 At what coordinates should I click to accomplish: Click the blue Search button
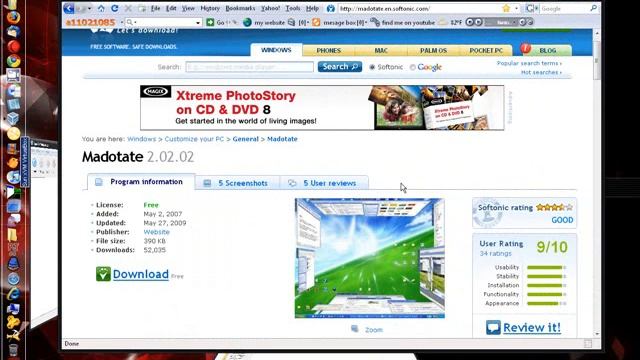[x=340, y=67]
